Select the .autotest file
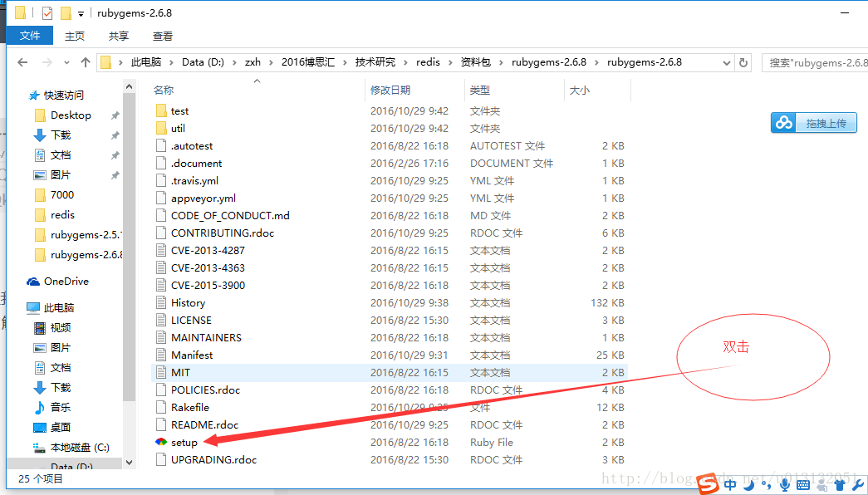Viewport: 868px width, 495px height. pyautogui.click(x=192, y=145)
